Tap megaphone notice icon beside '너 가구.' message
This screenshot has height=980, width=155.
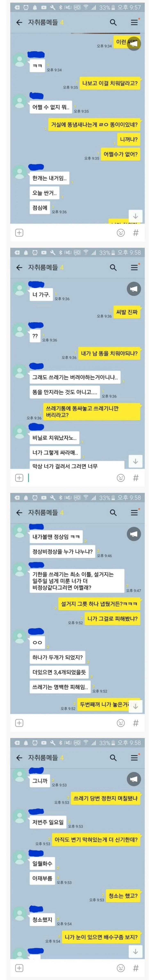tap(134, 289)
